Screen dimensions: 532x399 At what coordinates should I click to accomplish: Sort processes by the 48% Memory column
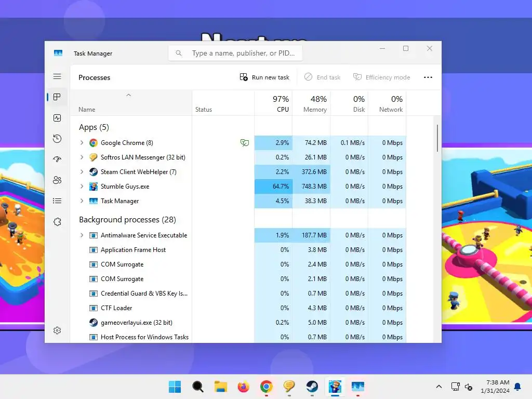pos(312,103)
